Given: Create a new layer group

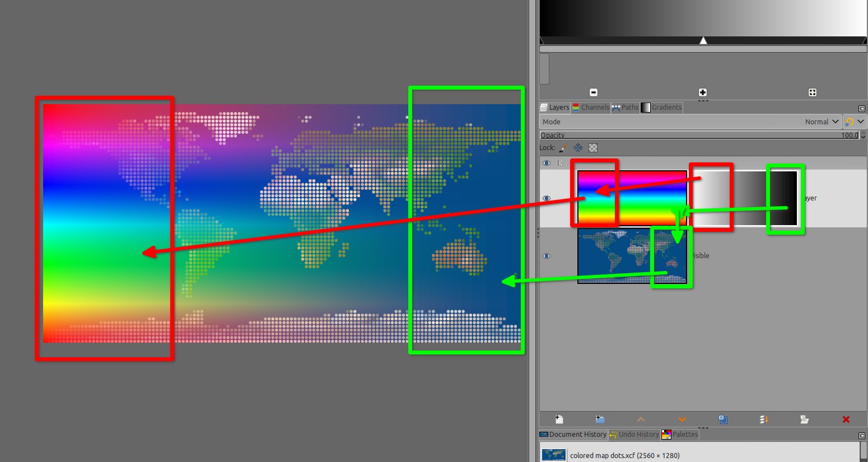Looking at the screenshot, I should [x=600, y=419].
